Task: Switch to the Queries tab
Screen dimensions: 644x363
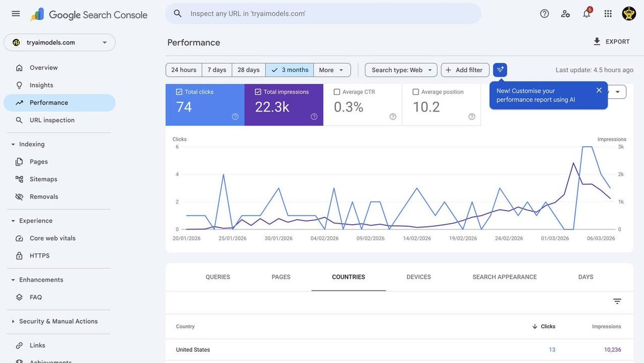Action: pyautogui.click(x=218, y=277)
